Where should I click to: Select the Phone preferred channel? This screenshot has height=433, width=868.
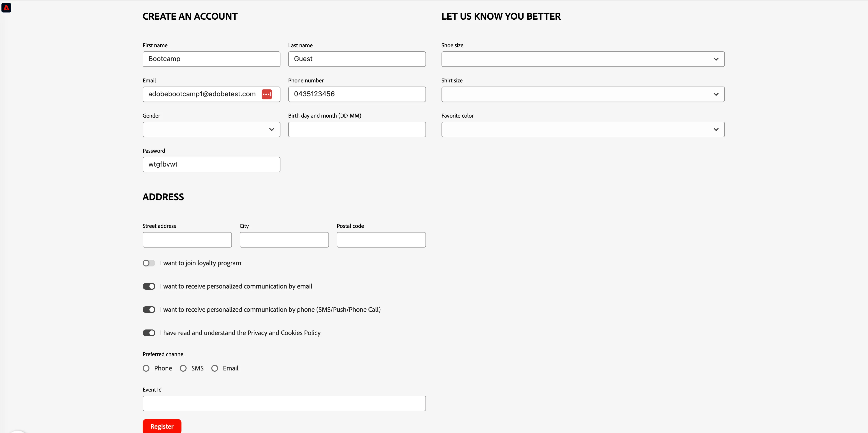146,368
